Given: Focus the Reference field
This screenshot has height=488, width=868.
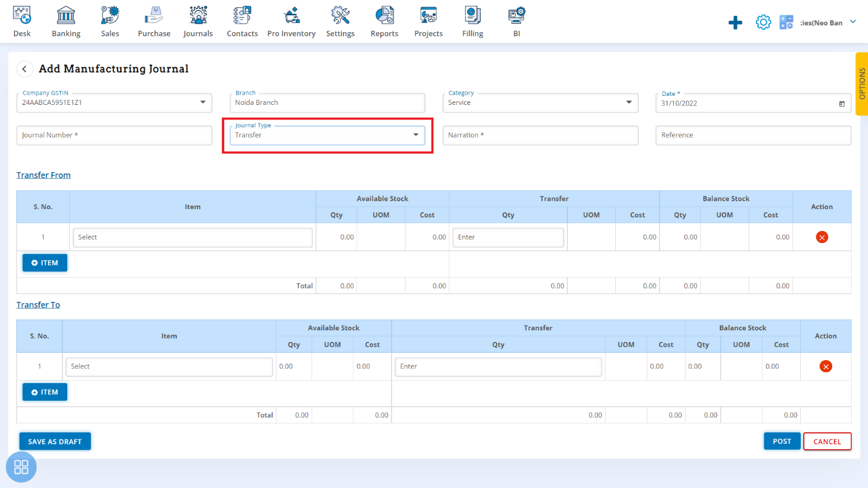Looking at the screenshot, I should click(753, 135).
